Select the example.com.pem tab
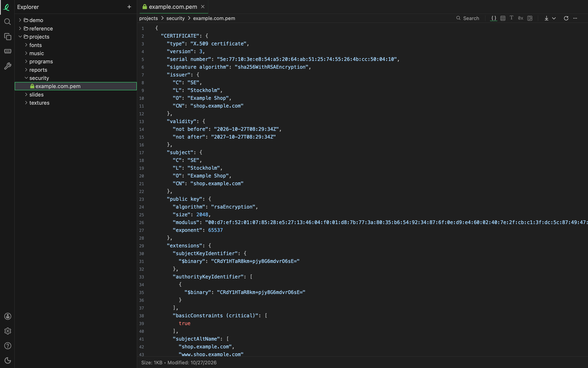This screenshot has height=368, width=588. point(173,7)
